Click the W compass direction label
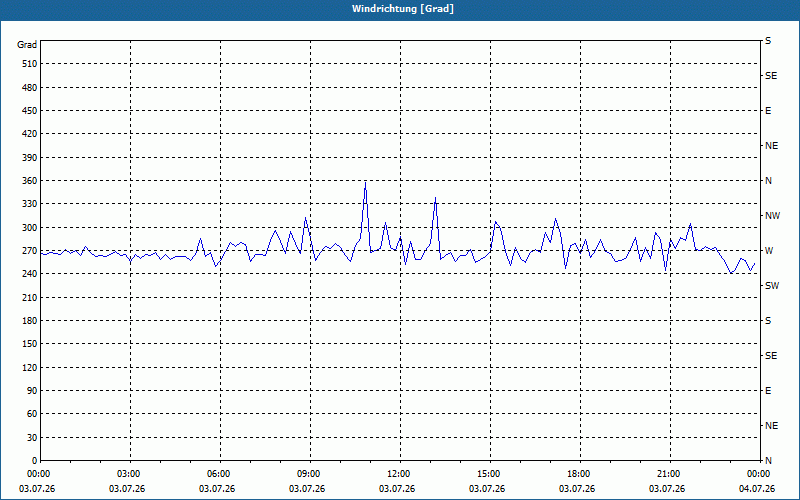800x500 pixels. point(769,251)
